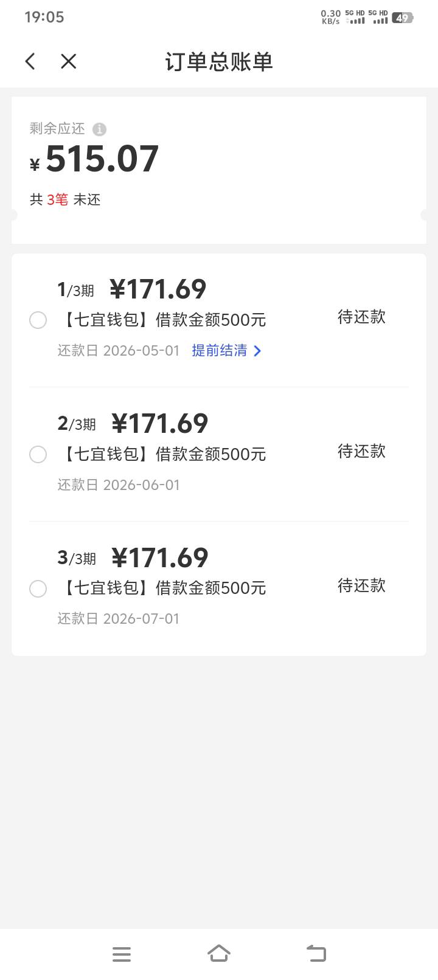Tap the ¥515.07 remaining amount
Screen dimensions: 438x980
point(102,159)
